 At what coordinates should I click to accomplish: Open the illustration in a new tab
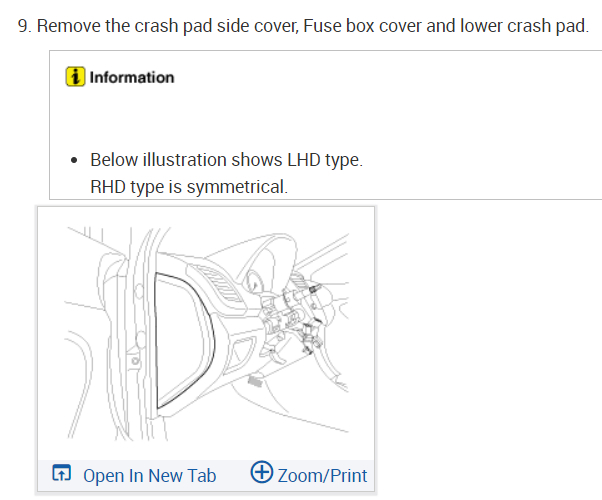point(149,475)
